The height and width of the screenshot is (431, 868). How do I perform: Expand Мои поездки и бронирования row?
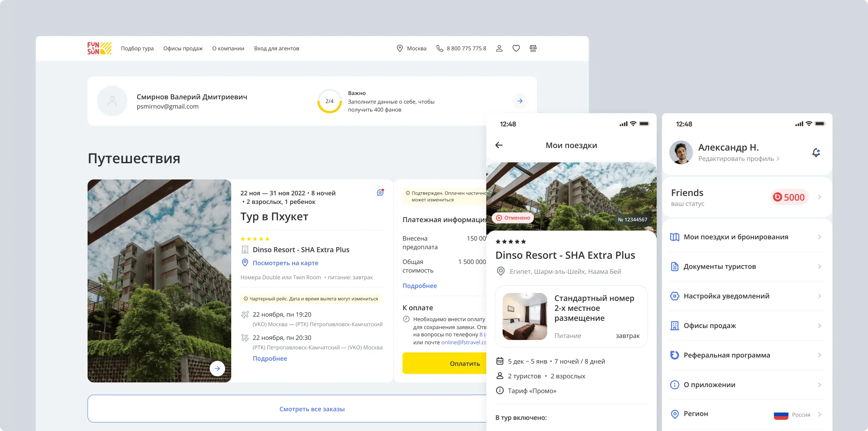click(747, 237)
